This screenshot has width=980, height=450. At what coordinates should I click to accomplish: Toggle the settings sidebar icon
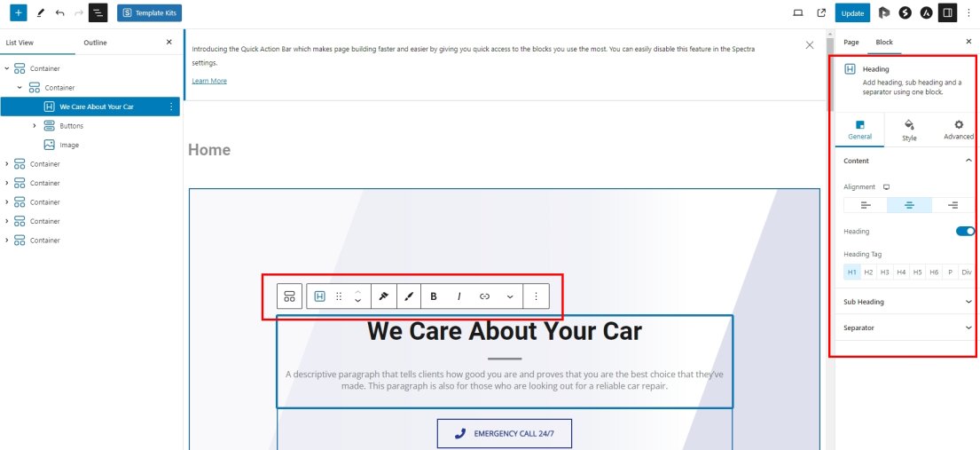pos(947,12)
